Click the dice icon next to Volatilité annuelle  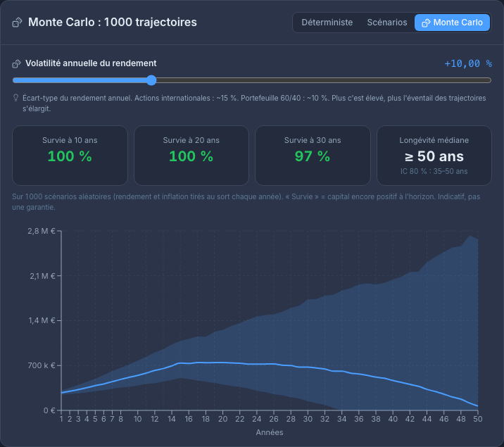point(16,64)
